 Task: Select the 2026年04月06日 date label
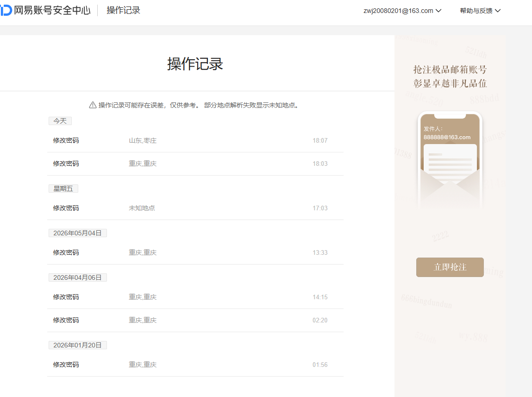[x=78, y=277]
